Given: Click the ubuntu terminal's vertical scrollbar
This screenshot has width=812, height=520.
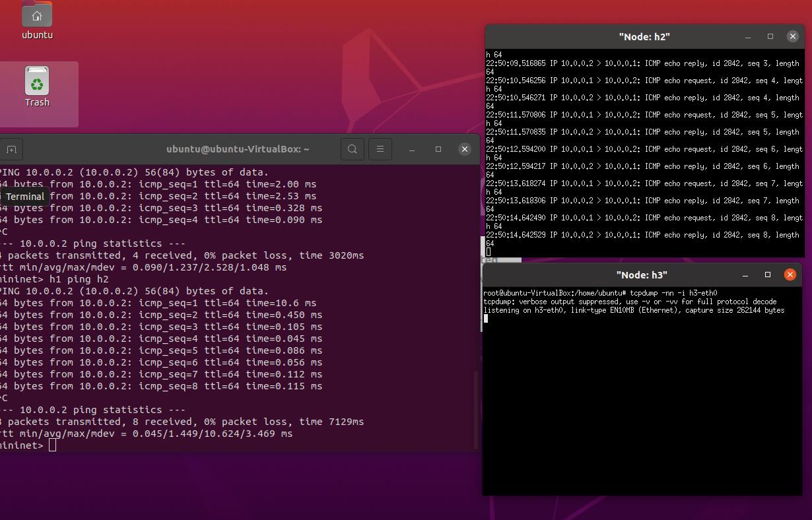Looking at the screenshot, I should 476,409.
